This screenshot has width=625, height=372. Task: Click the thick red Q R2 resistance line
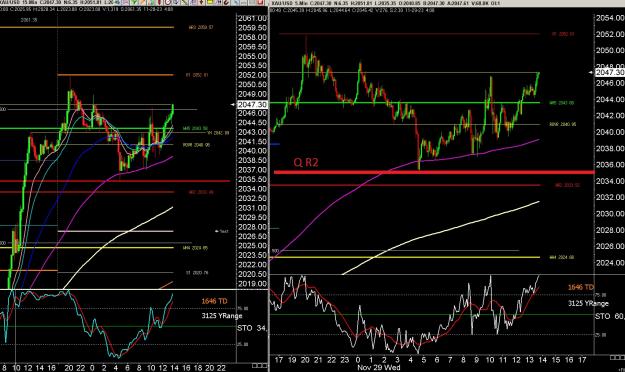pyautogui.click(x=434, y=172)
